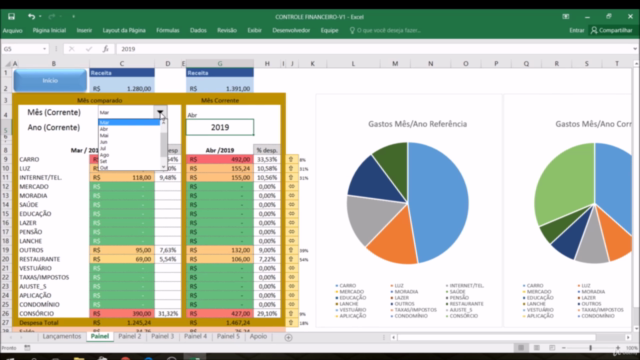This screenshot has width=640, height=360.
Task: Click the formula bar showing 2019
Action: (373, 49)
